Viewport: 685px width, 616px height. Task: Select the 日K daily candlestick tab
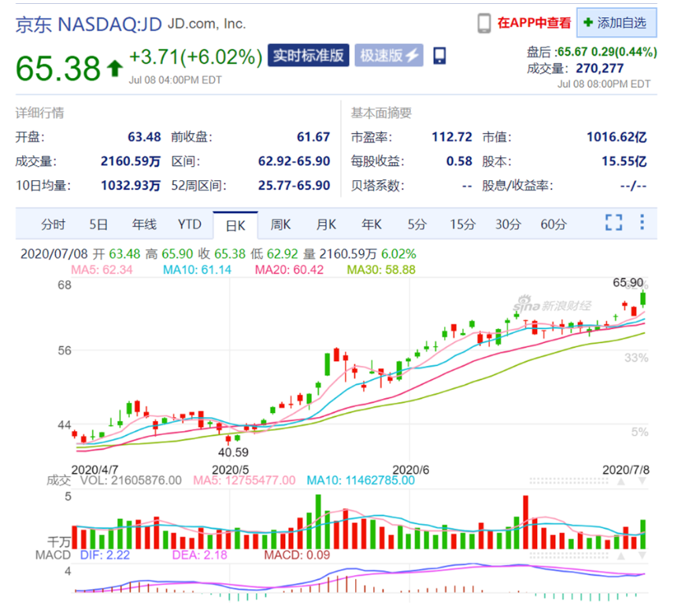[x=235, y=225]
